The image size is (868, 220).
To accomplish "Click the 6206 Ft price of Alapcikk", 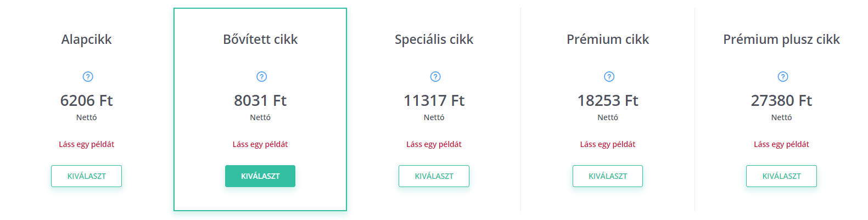I will coord(86,100).
